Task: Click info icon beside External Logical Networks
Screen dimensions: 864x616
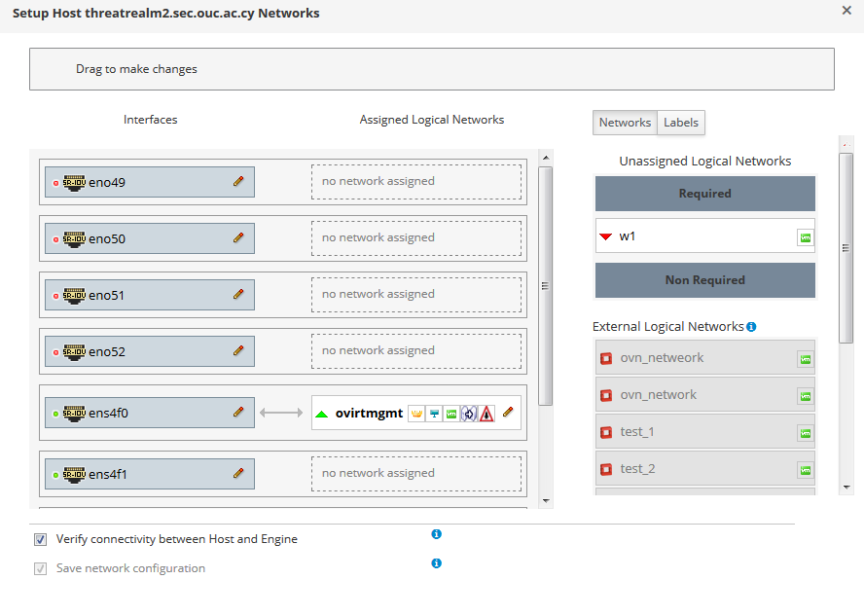Action: [751, 327]
